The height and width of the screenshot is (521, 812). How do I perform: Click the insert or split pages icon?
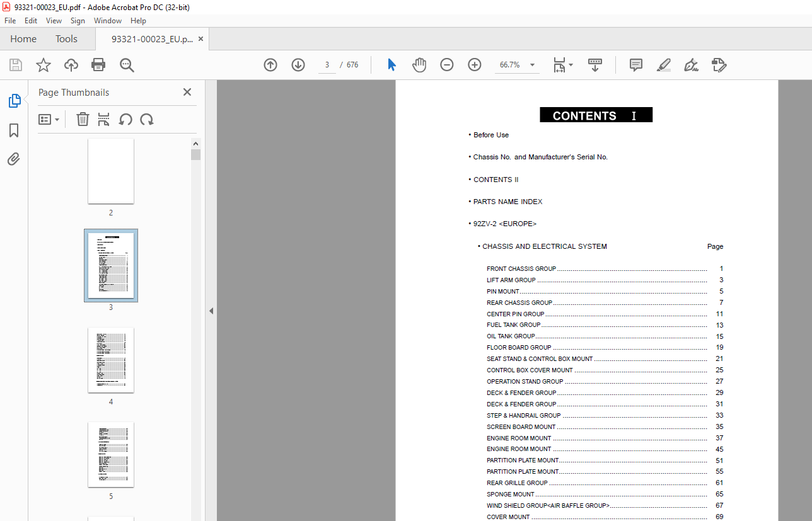point(104,119)
